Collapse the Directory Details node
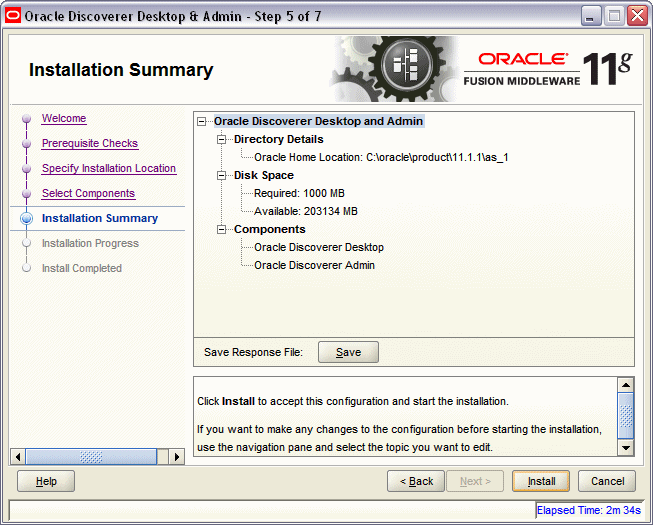This screenshot has height=525, width=653. pos(222,139)
